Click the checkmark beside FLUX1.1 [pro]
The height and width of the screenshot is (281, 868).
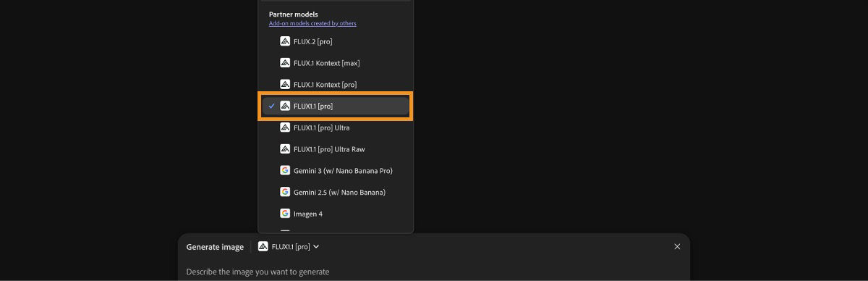(x=271, y=106)
